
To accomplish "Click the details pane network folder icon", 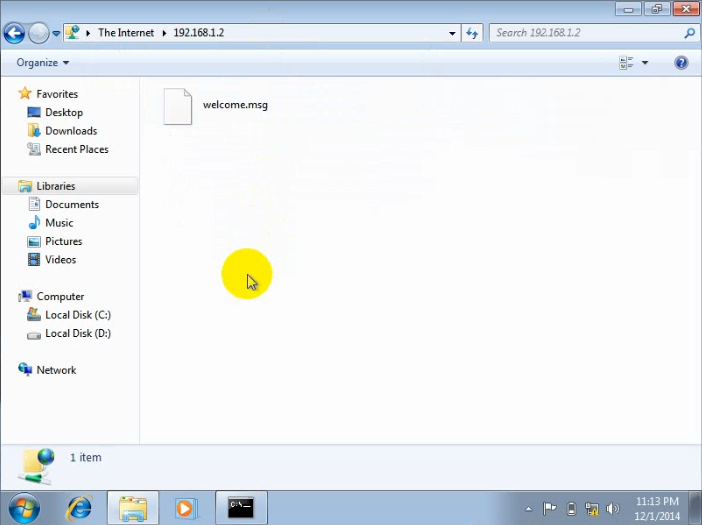I will click(37, 466).
